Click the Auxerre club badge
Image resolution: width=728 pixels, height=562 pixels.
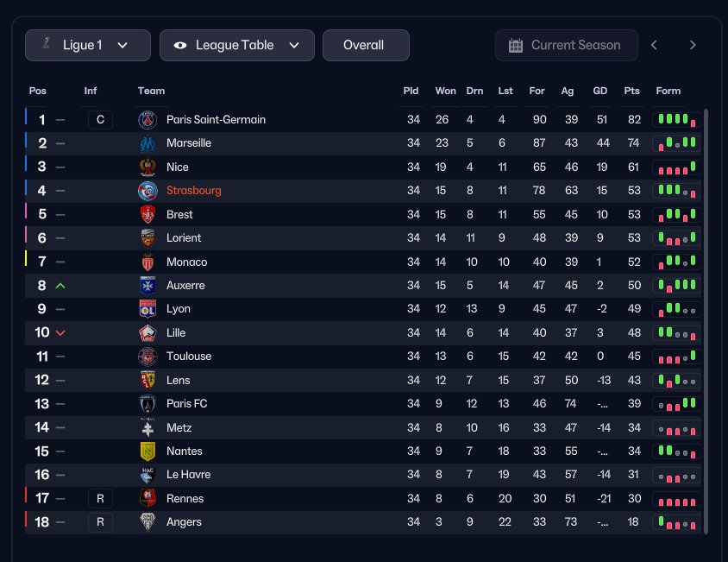(x=147, y=285)
